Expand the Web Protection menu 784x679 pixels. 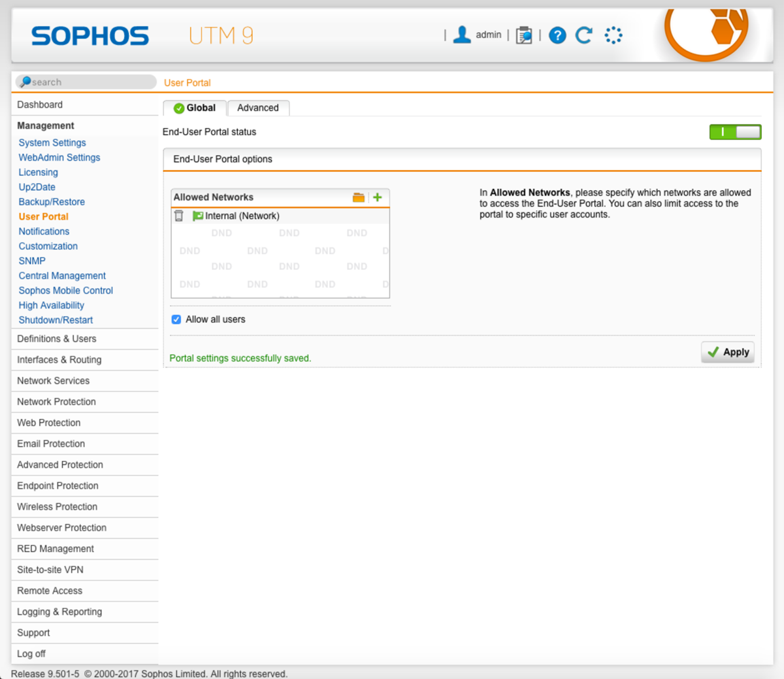[85, 422]
